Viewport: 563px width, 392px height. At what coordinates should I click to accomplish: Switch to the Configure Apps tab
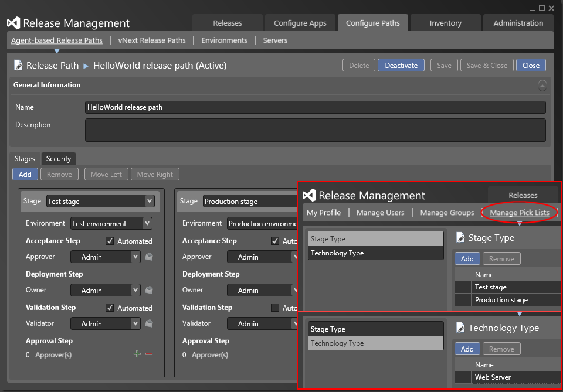point(300,23)
